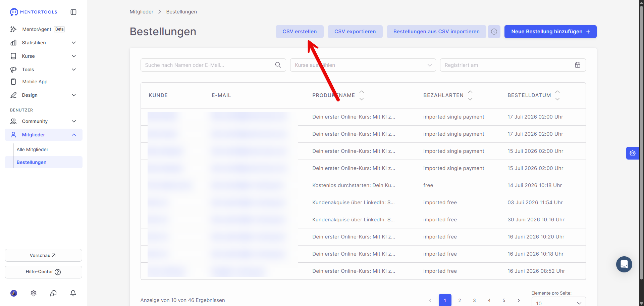The image size is (644, 306).
Task: Open the floating settings gear tab
Action: point(633,153)
